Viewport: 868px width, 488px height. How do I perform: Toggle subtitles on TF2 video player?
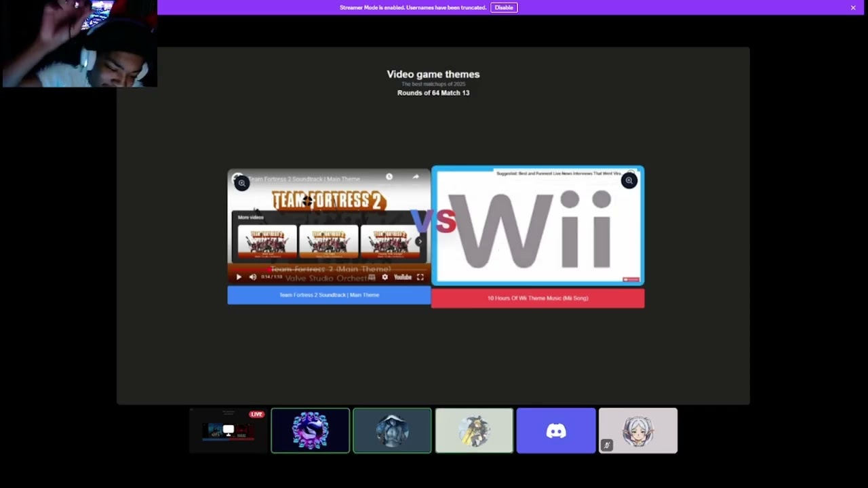pos(372,277)
